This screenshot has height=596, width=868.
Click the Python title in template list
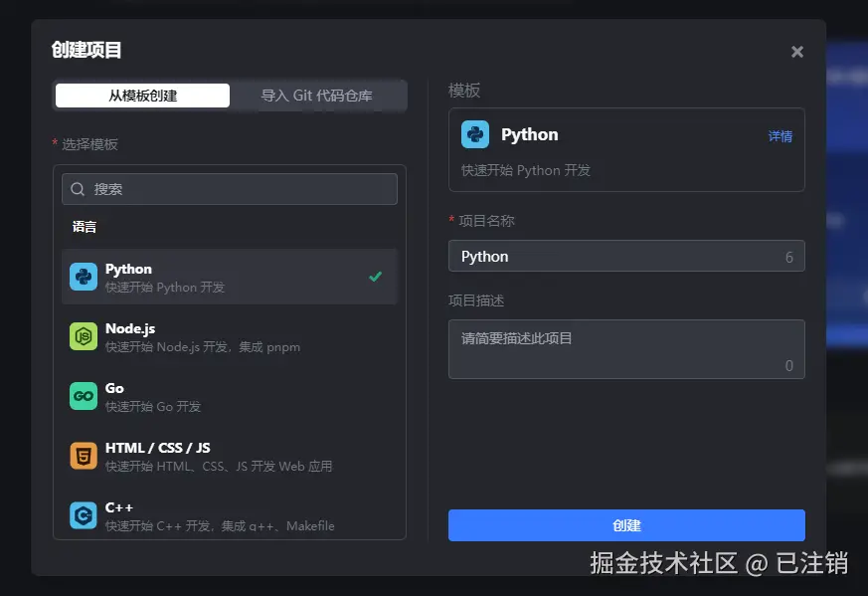point(128,269)
